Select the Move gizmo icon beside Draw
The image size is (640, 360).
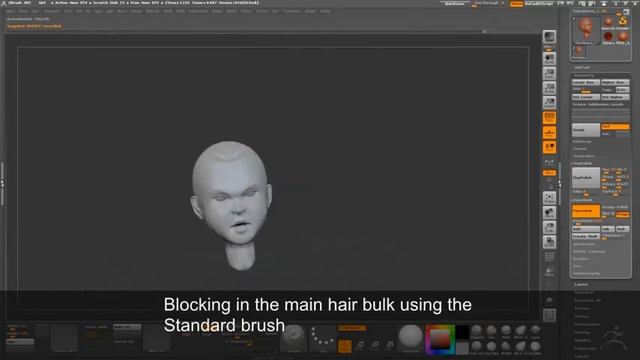360,346
